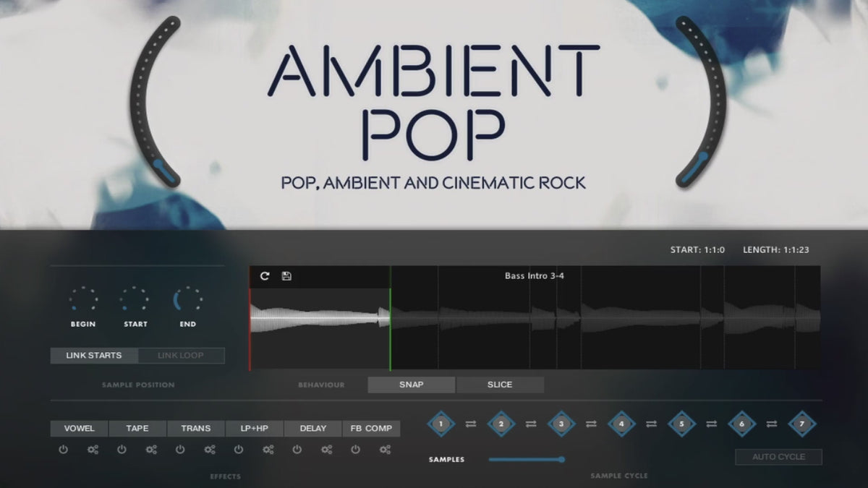Click the SAMPLES slider handle

pyautogui.click(x=561, y=459)
